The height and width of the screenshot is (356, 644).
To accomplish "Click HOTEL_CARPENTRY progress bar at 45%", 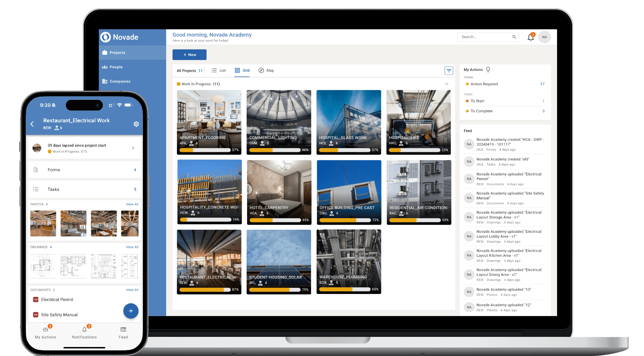I will tap(275, 220).
